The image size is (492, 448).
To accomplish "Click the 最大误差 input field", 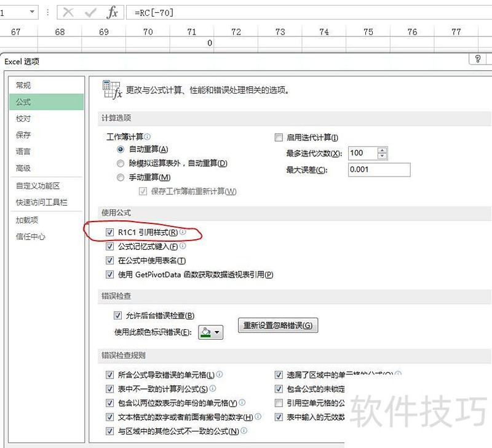I will tap(378, 170).
